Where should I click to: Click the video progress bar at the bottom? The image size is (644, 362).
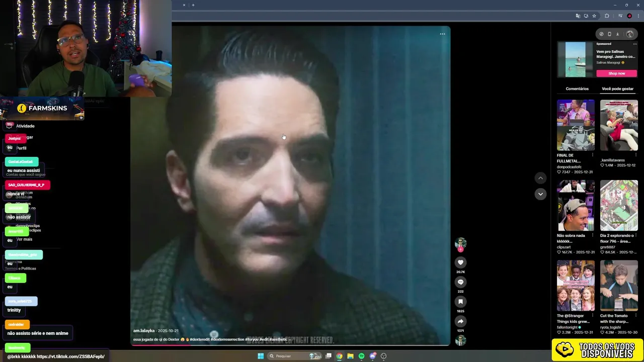[290, 345]
